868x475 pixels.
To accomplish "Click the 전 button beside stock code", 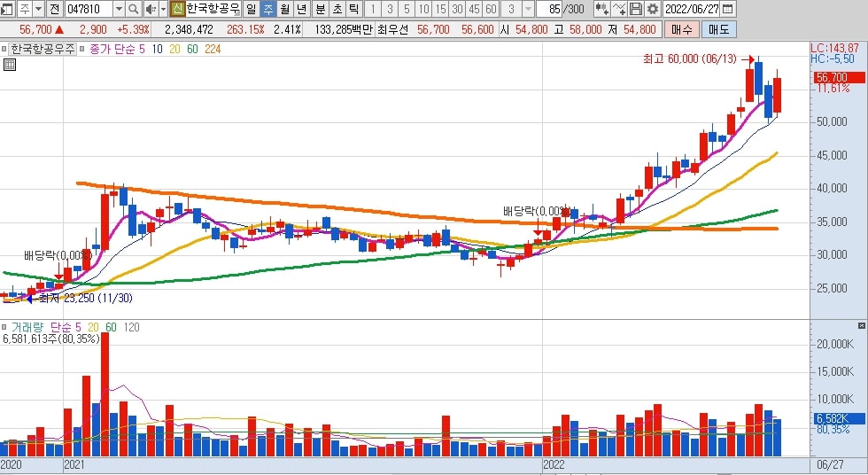I will [x=54, y=9].
